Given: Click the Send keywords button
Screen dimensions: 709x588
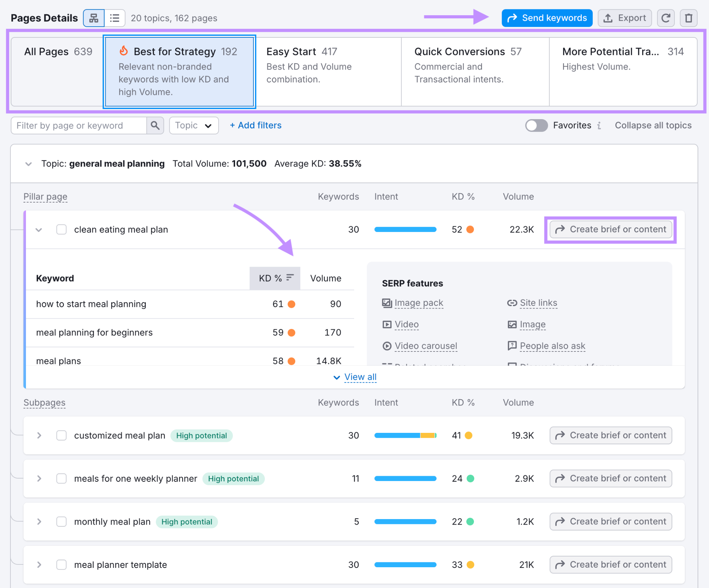Looking at the screenshot, I should tap(547, 18).
